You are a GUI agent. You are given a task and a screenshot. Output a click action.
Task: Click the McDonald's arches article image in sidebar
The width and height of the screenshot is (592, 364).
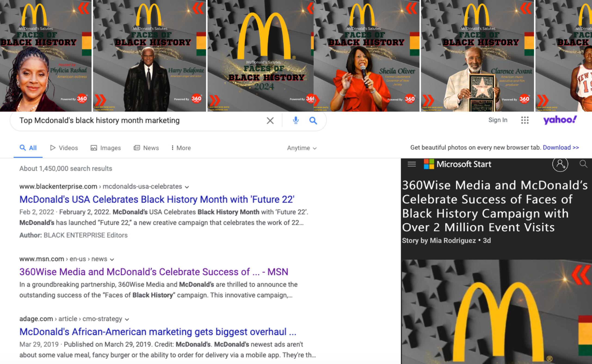(496, 312)
